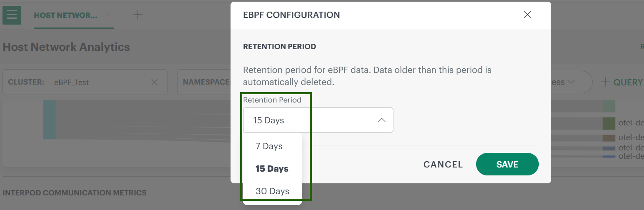
Task: Close the Host Network tab
Action: [x=109, y=15]
